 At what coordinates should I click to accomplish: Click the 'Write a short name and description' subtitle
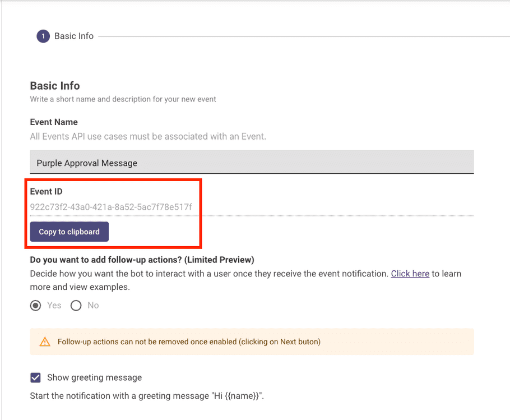click(123, 99)
